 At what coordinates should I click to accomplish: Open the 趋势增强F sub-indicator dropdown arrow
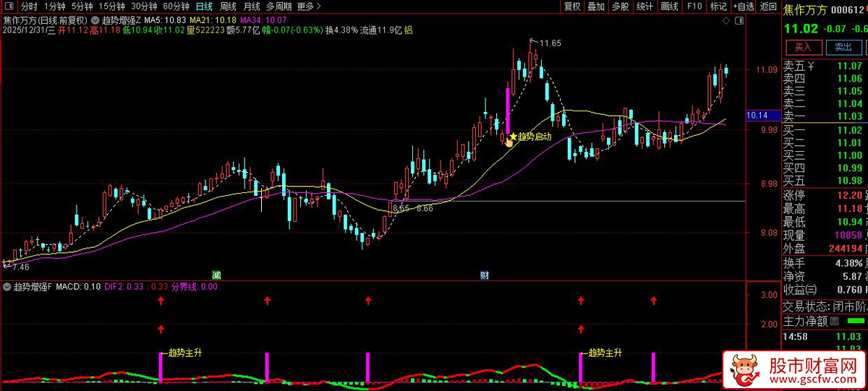click(x=7, y=287)
